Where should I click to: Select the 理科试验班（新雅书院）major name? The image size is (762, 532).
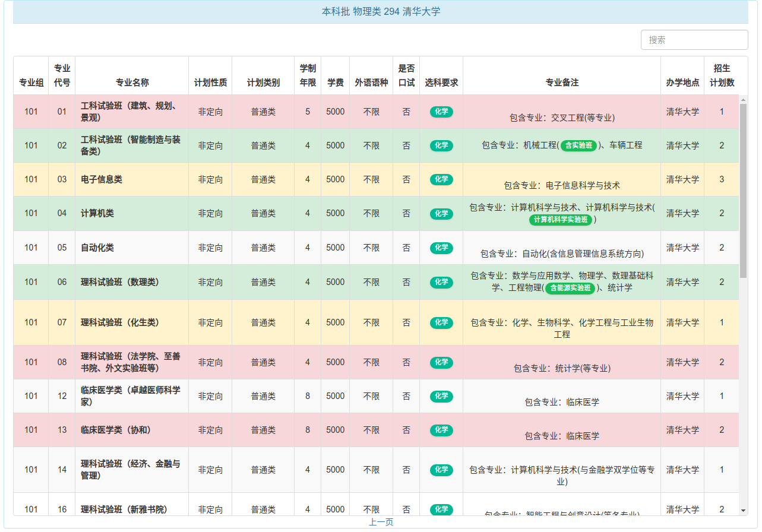pos(124,509)
